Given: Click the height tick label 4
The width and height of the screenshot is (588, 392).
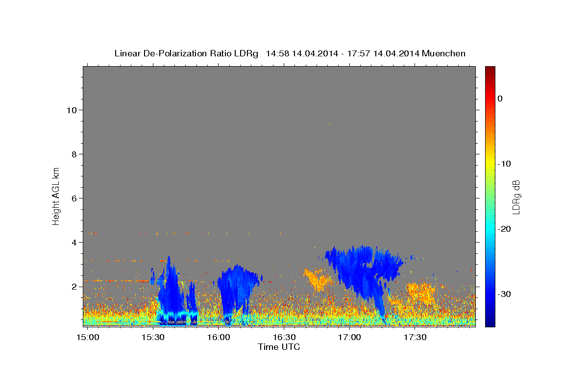Looking at the screenshot, I should click(x=74, y=242).
